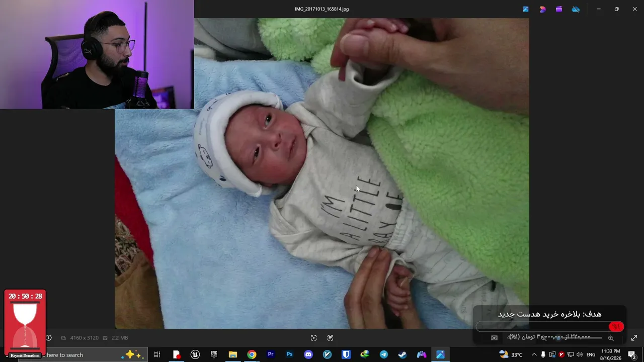Click the displayed baby photo

322,173
